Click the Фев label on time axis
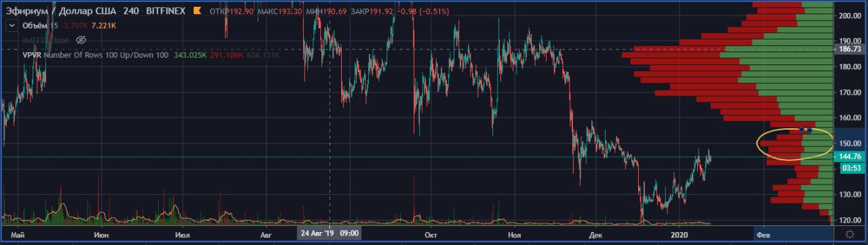The width and height of the screenshot is (868, 245). click(x=763, y=234)
